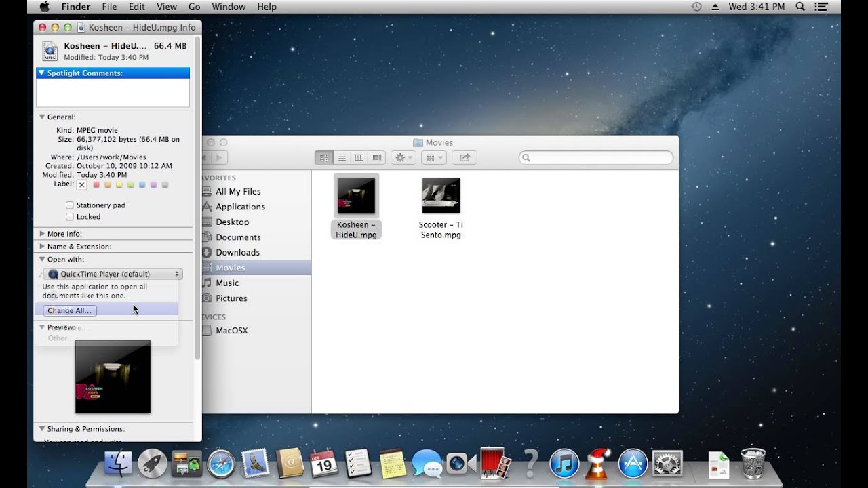Collapse the General section

point(41,117)
